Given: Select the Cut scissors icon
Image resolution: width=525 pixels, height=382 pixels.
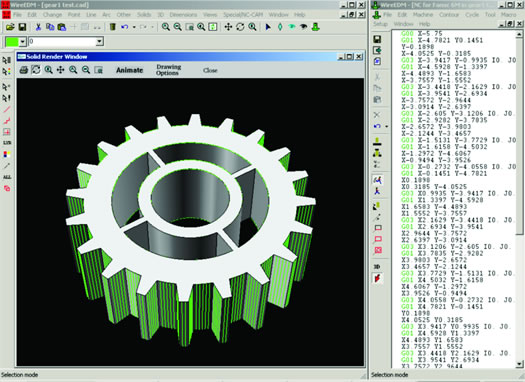Looking at the screenshot, I should 38,27.
